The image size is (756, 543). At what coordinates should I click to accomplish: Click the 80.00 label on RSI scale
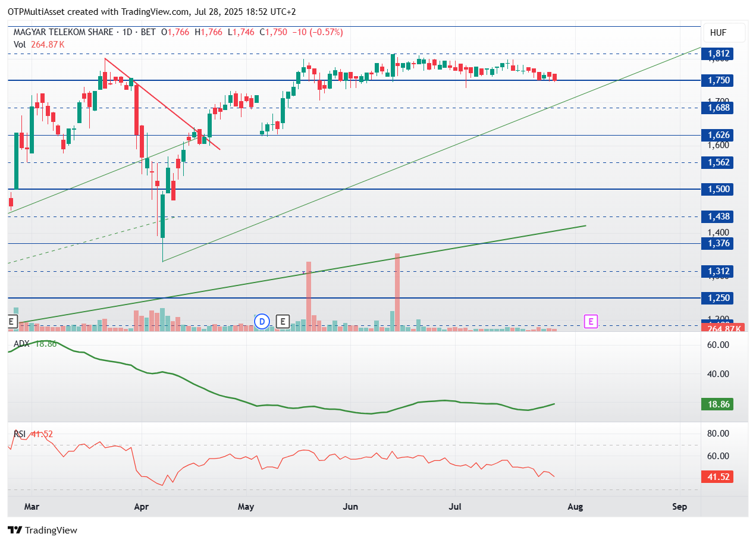(x=717, y=434)
